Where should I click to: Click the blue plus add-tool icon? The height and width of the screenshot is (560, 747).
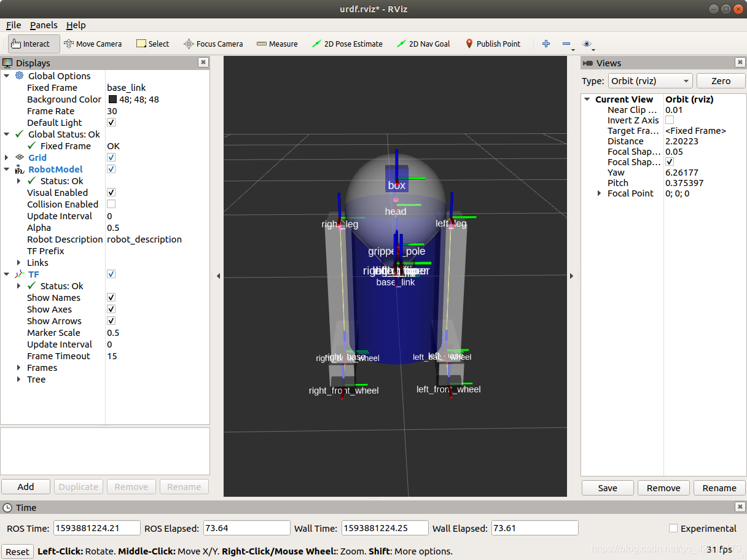[x=546, y=44]
